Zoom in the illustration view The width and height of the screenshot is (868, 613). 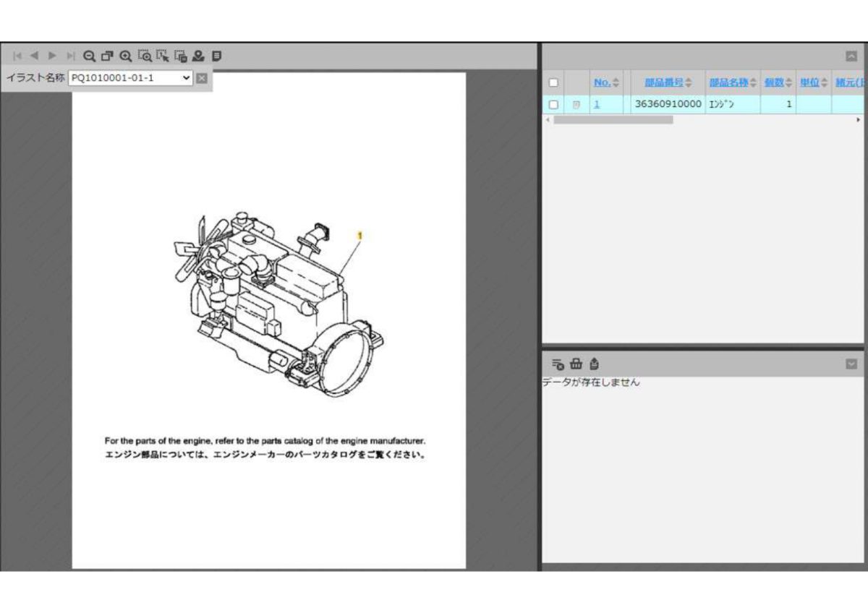(x=126, y=56)
